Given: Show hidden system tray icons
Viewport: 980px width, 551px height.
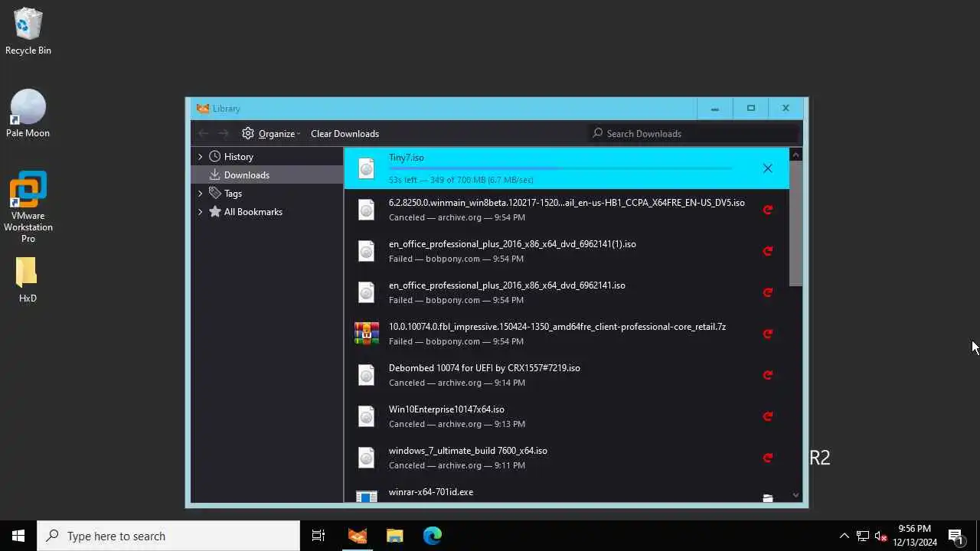Looking at the screenshot, I should point(844,536).
